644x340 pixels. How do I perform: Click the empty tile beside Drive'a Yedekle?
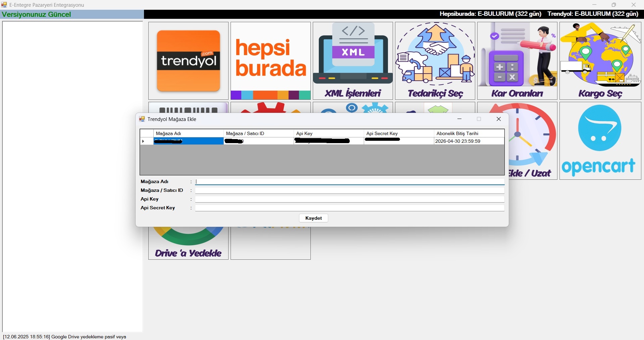[x=270, y=243]
